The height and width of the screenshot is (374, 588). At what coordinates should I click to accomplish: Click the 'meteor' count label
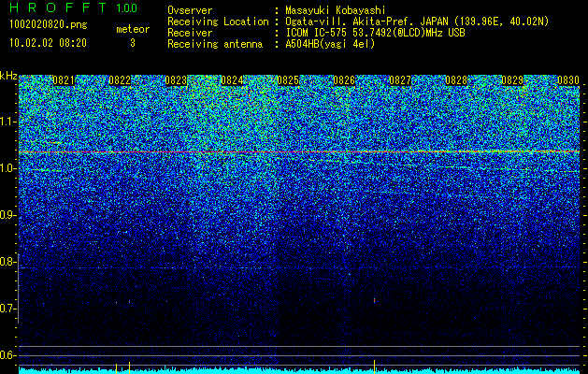point(133,29)
